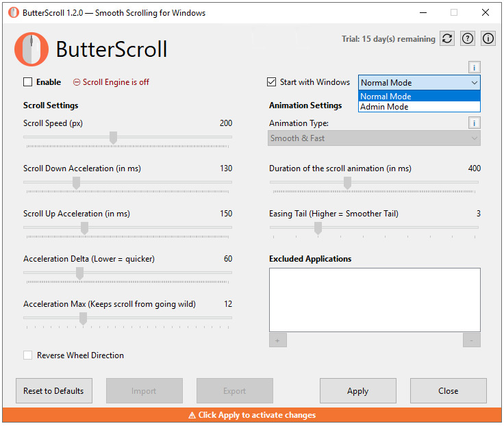The height and width of the screenshot is (426, 504).
Task: Close the window with the title bar X
Action: (486, 12)
